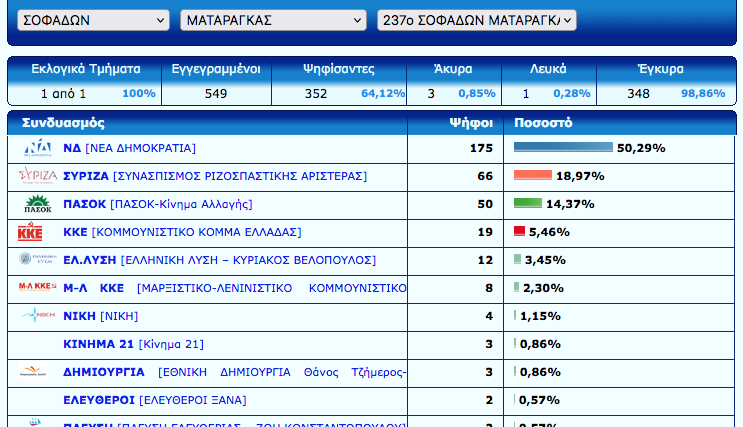The width and height of the screenshot is (743, 427).
Task: Click the Ποσοστό column header
Action: tap(542, 123)
